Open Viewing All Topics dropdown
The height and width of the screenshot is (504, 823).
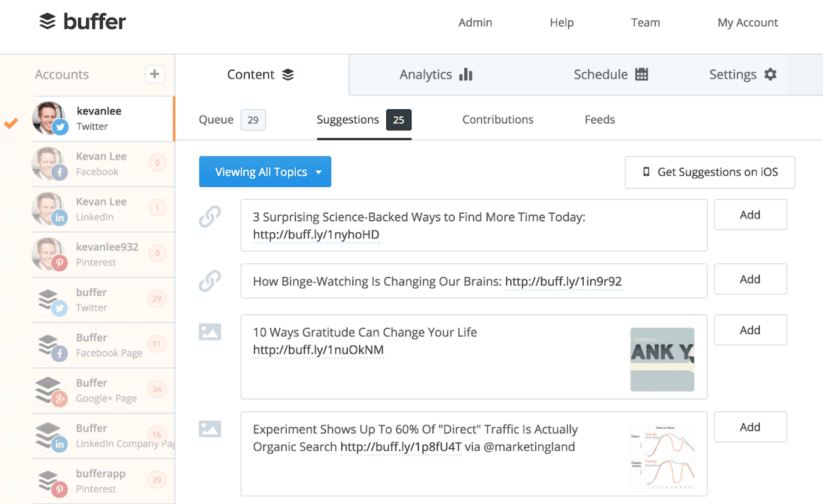265,172
